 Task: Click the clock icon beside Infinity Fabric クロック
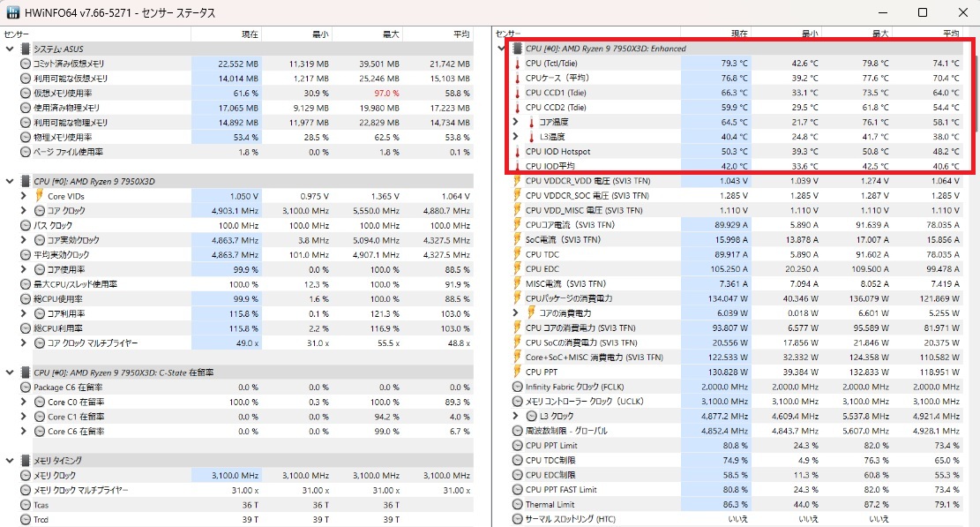517,387
